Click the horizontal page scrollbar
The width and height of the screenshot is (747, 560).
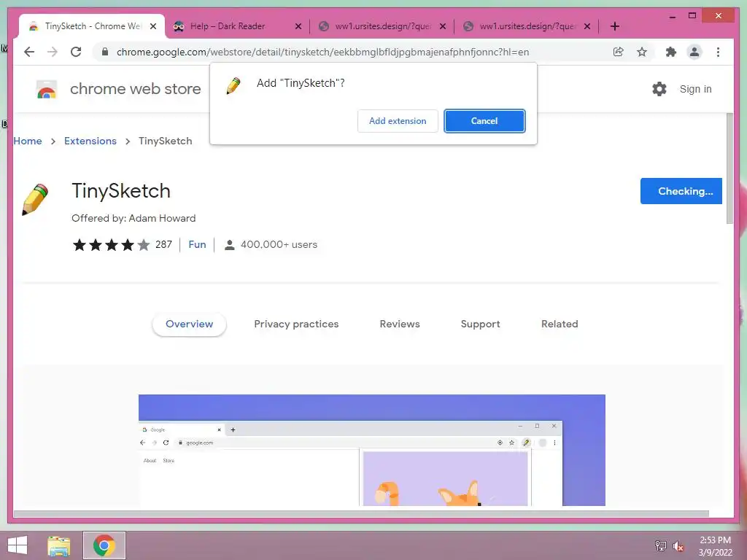361,514
